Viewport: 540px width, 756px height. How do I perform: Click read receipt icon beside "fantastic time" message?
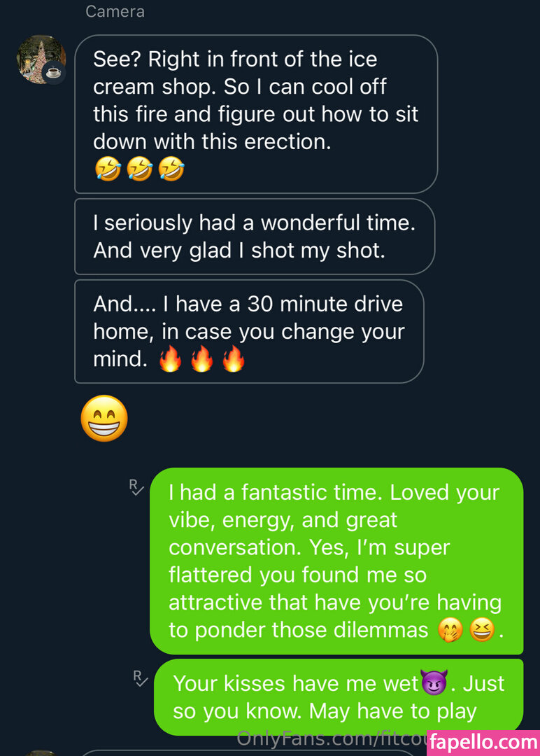[x=136, y=486]
